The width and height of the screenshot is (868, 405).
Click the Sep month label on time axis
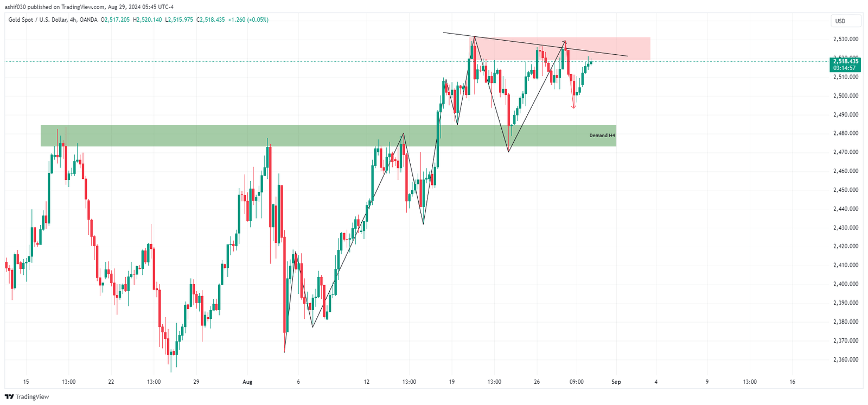616,382
